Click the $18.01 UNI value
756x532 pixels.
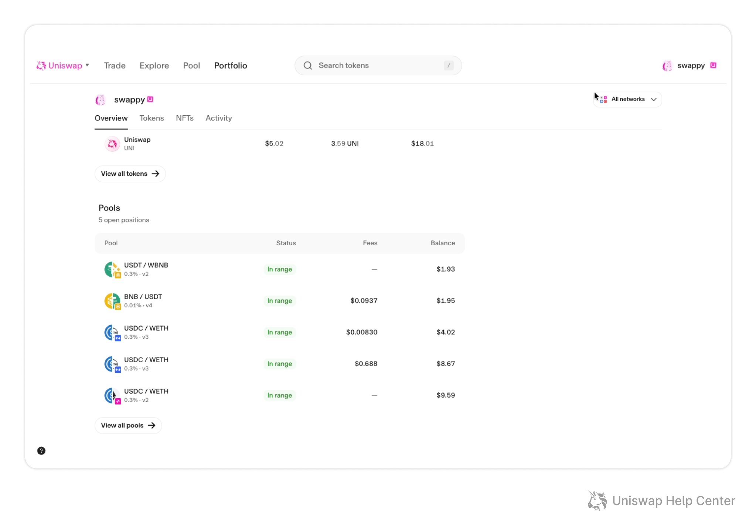click(422, 144)
